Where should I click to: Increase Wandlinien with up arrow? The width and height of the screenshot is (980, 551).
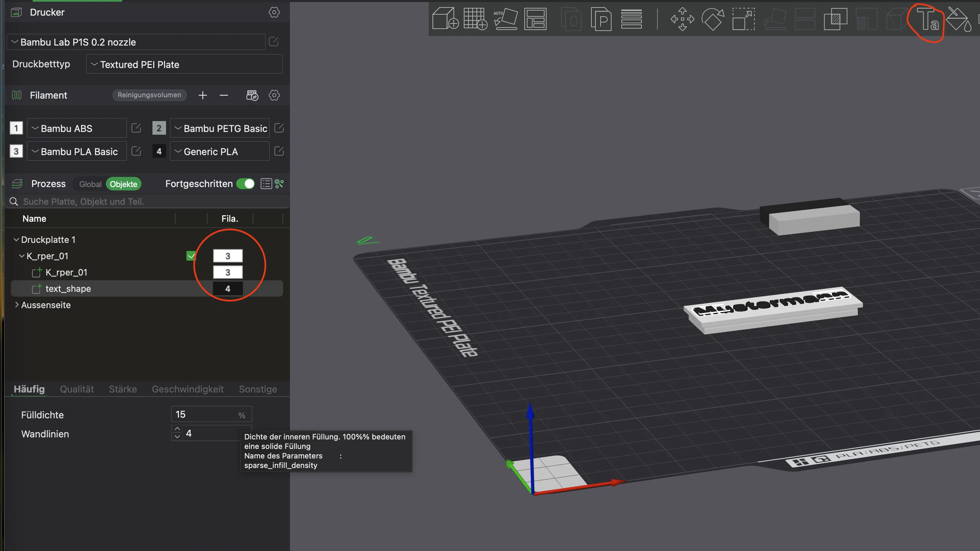[x=177, y=429]
